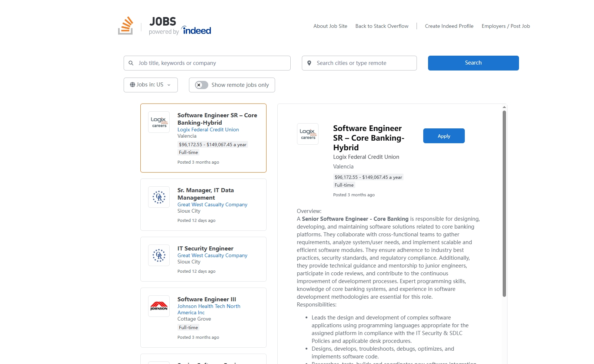Focus the job title keywords input
The image size is (594, 364).
[x=207, y=63]
